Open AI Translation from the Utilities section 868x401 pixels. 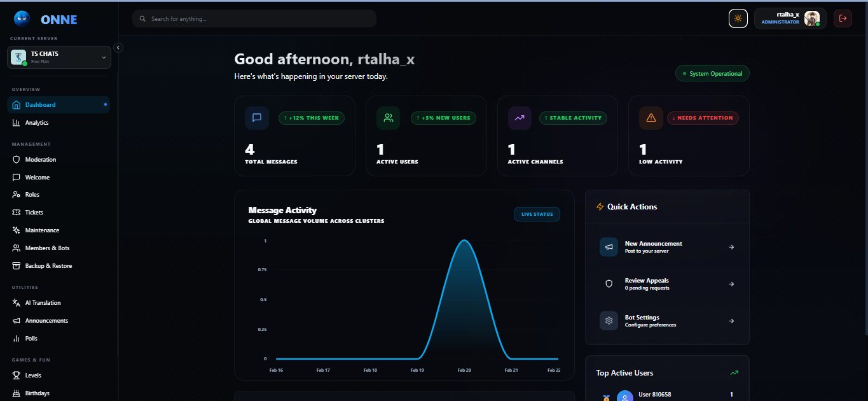pyautogui.click(x=41, y=302)
